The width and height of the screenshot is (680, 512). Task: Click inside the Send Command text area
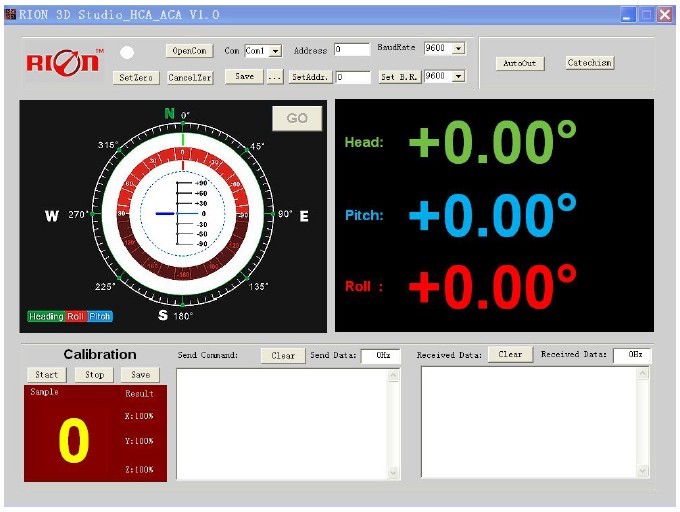282,424
